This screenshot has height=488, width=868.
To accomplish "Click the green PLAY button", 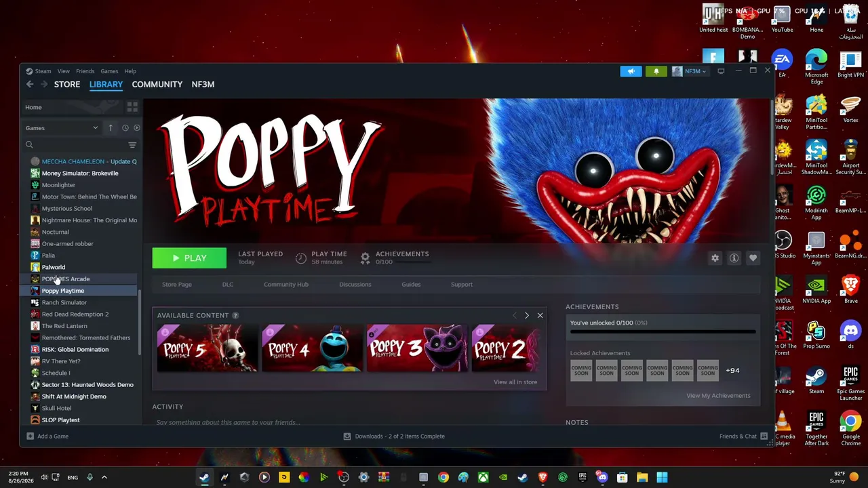I will pos(189,258).
